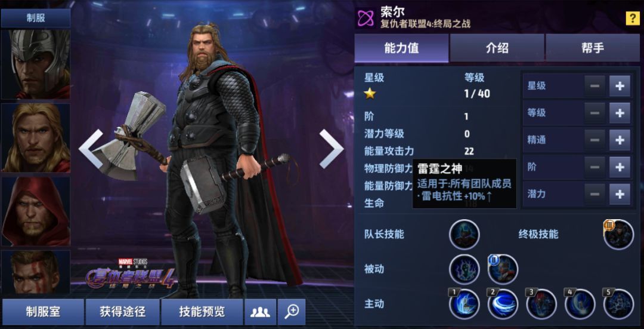Show next uniform with right arrow
This screenshot has height=329, width=644.
coord(331,149)
